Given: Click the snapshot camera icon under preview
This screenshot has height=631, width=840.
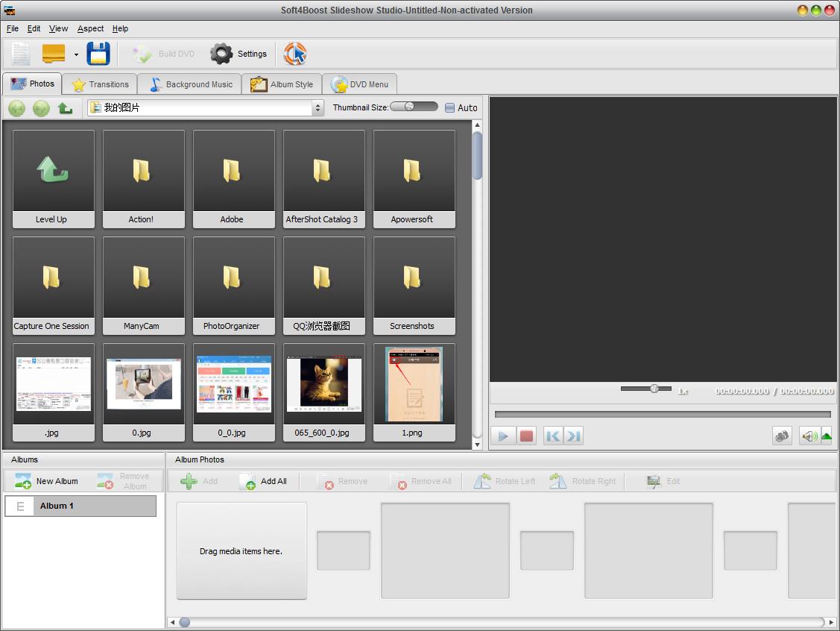Looking at the screenshot, I should click(x=782, y=436).
